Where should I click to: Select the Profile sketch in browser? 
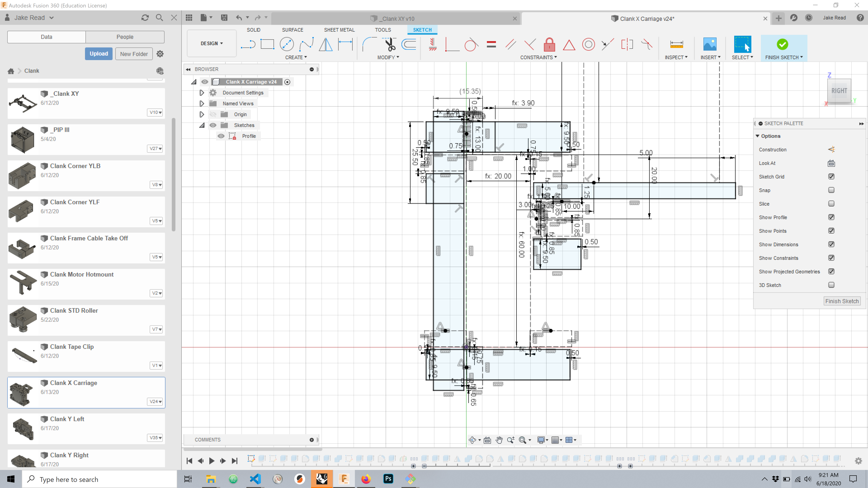tap(249, 136)
